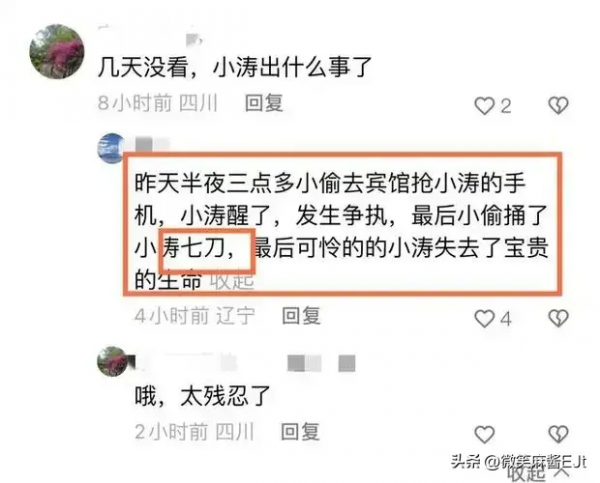Collapse the reply thread with bottom 收起

pos(527,475)
